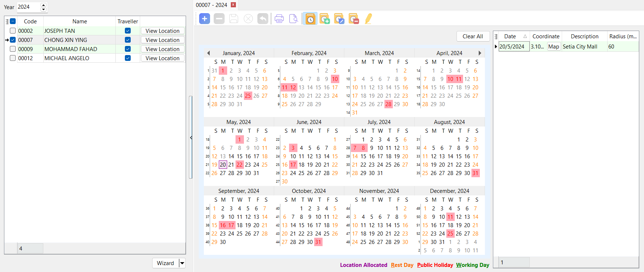Open print preview with magnifier page icon
644x272 pixels.
293,19
